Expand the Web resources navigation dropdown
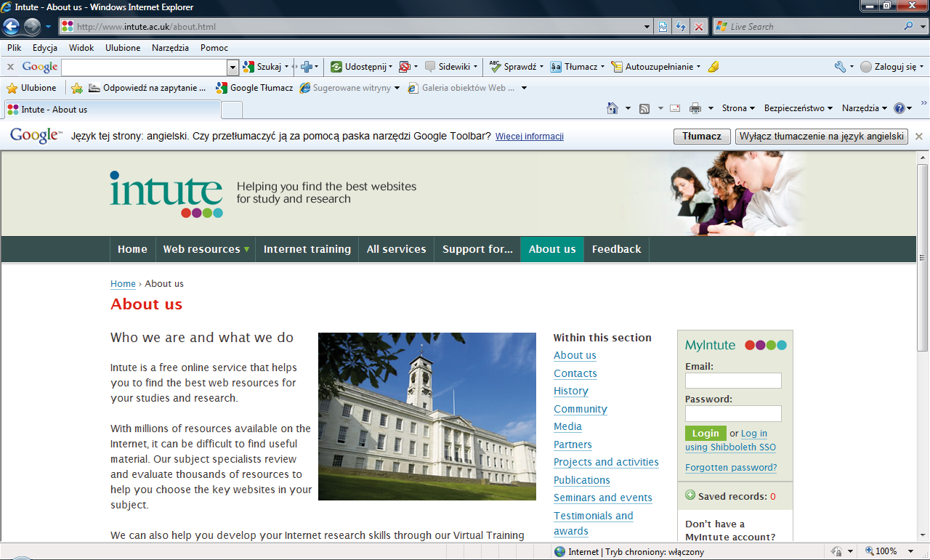 coord(247,249)
